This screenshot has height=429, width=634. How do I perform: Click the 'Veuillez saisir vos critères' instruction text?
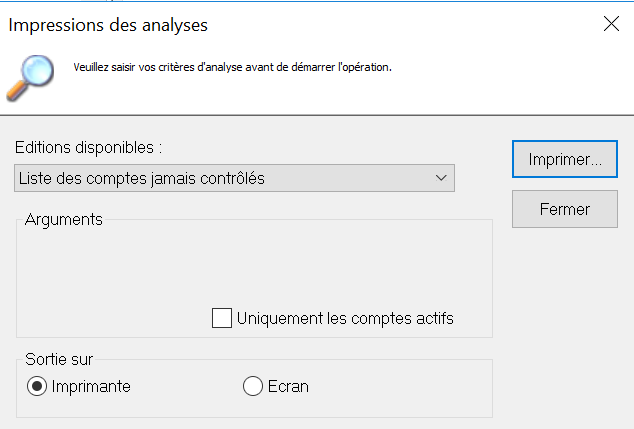[x=233, y=68]
